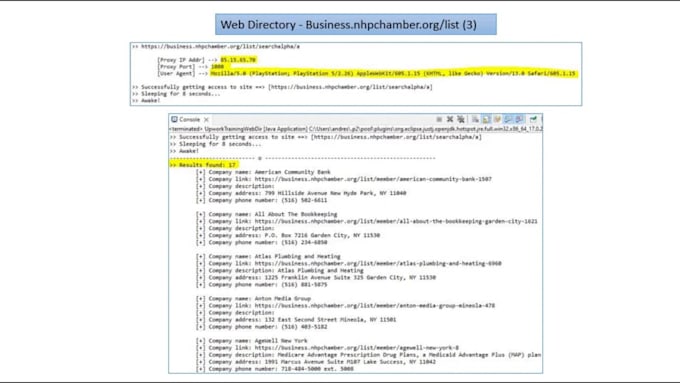The width and height of the screenshot is (680, 383).
Task: Close the Console tab with its X
Action: click(206, 120)
